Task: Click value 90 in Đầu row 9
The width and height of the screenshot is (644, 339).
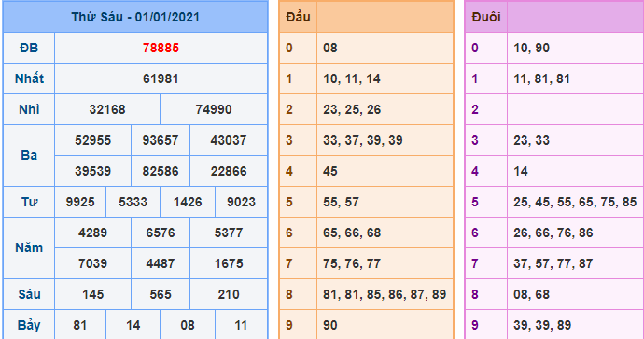Action: click(x=330, y=325)
